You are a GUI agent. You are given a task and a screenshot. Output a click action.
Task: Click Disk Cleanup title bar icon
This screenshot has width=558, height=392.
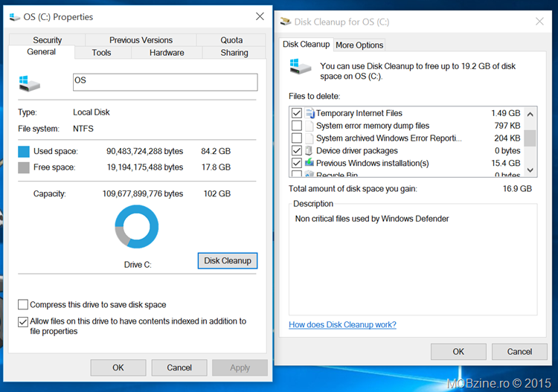pyautogui.click(x=286, y=22)
